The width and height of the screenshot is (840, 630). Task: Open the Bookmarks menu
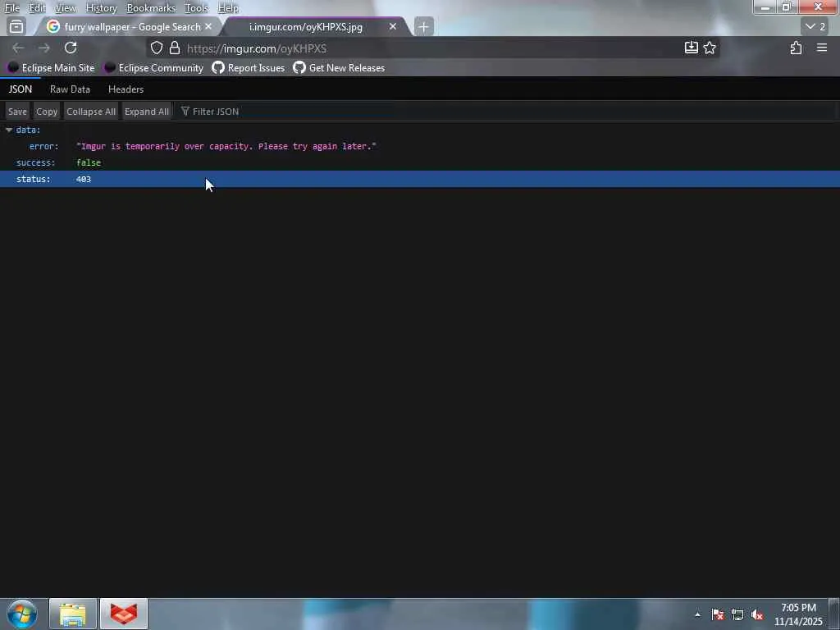(151, 8)
